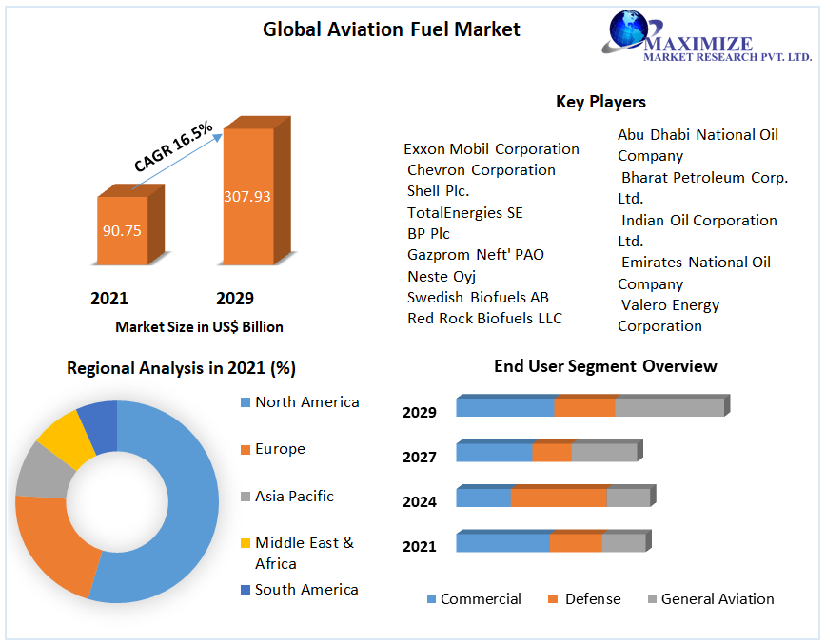Click the Commercial legend marker
The image size is (826, 644).
(x=431, y=599)
